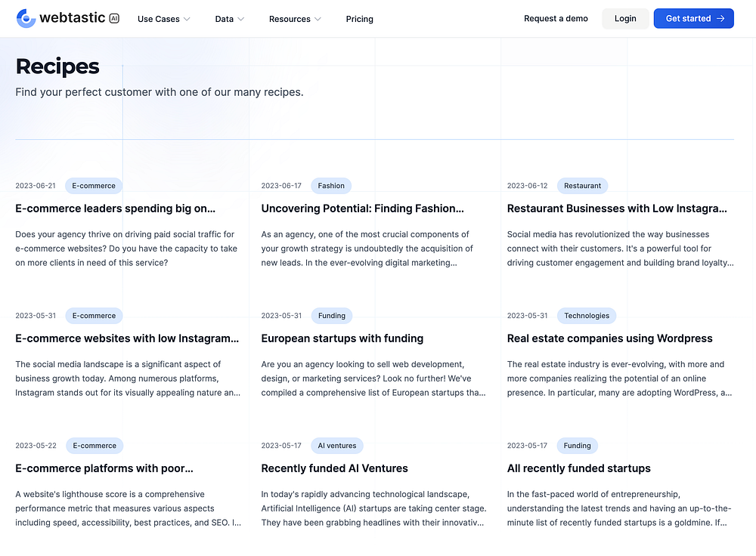Open All recently funded startups recipe

(x=579, y=468)
